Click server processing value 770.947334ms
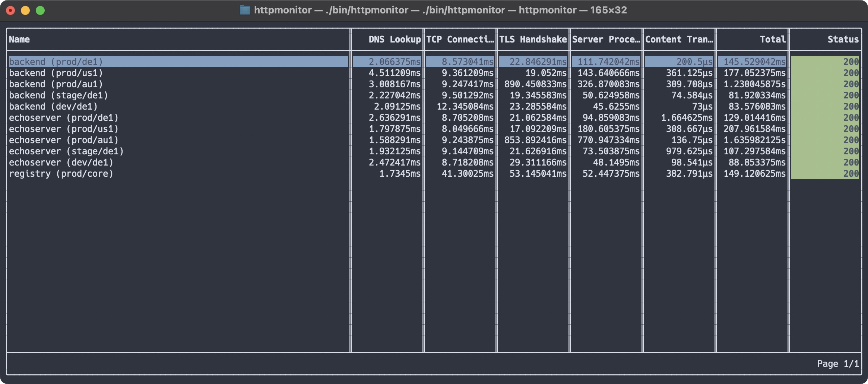The width and height of the screenshot is (868, 384). 608,140
